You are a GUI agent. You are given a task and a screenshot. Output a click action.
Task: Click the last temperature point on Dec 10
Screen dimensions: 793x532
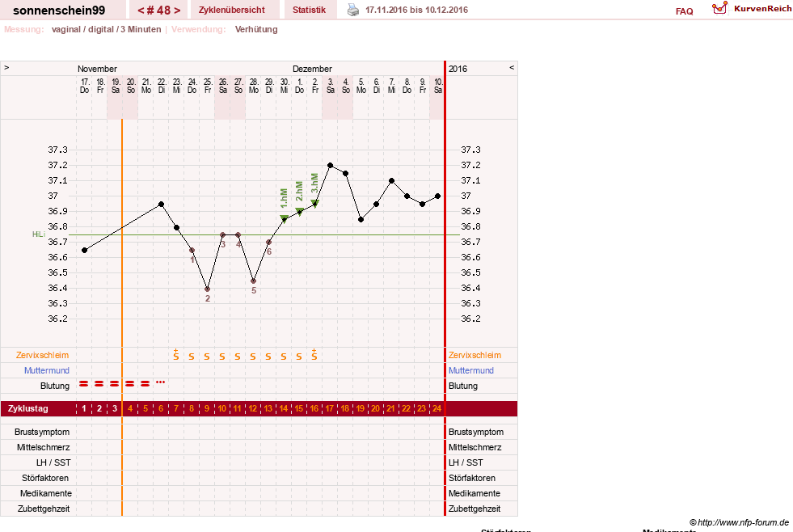coord(438,196)
